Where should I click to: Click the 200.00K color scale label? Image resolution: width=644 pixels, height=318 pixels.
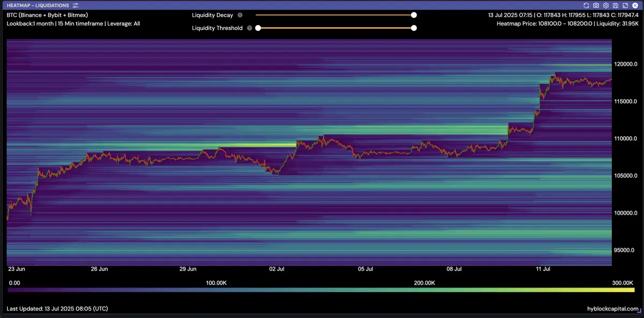(424, 283)
